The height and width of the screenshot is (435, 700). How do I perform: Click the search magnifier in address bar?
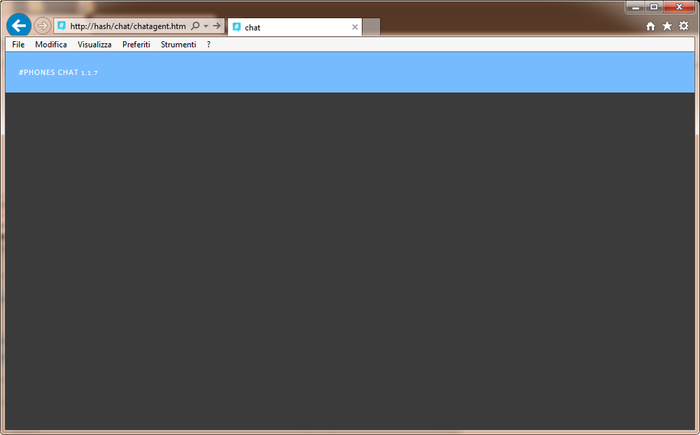click(x=195, y=26)
